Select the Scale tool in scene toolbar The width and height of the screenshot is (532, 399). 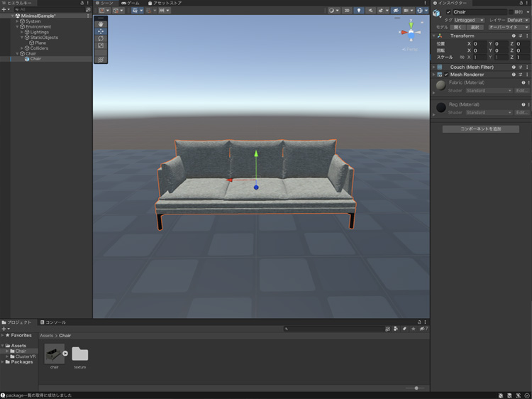[x=101, y=45]
